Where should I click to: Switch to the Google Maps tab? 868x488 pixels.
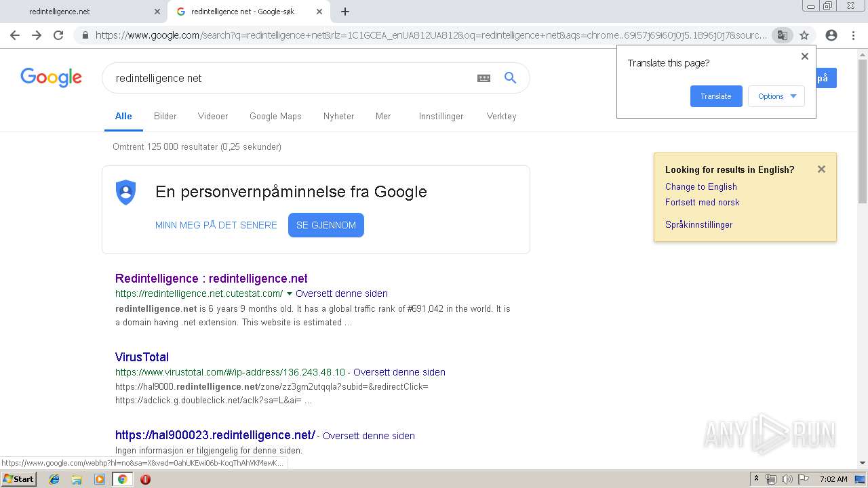(275, 116)
